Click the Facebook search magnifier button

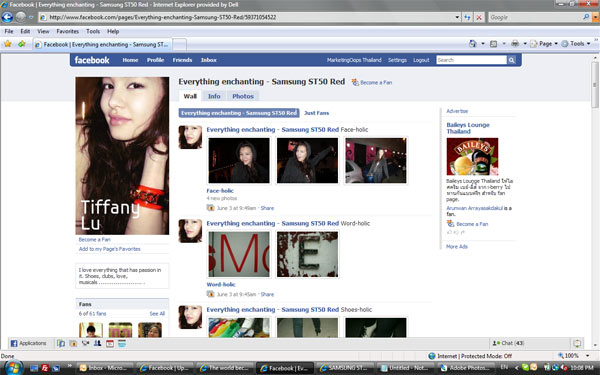coord(512,60)
